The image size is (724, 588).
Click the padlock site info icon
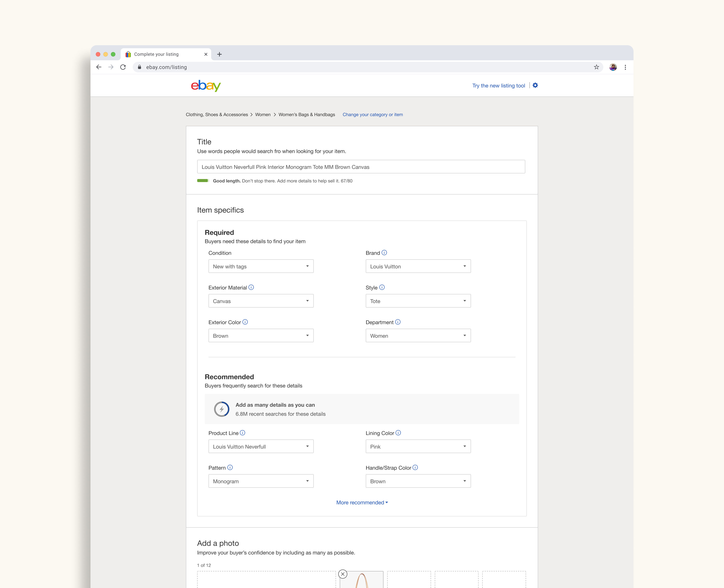tap(139, 67)
